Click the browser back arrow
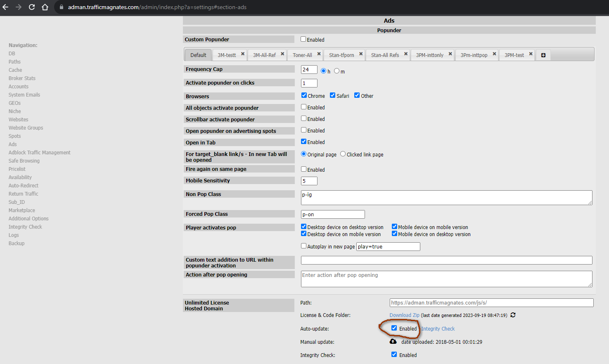 tap(5, 7)
